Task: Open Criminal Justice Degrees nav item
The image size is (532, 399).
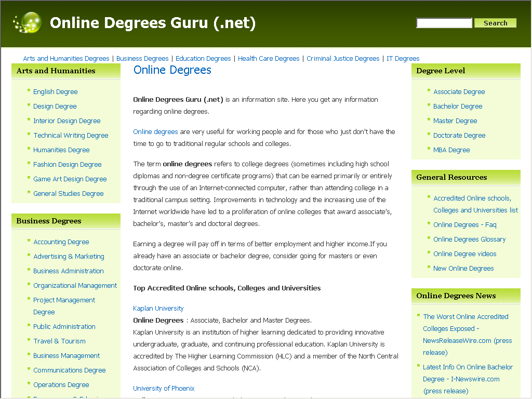Action: pos(343,58)
